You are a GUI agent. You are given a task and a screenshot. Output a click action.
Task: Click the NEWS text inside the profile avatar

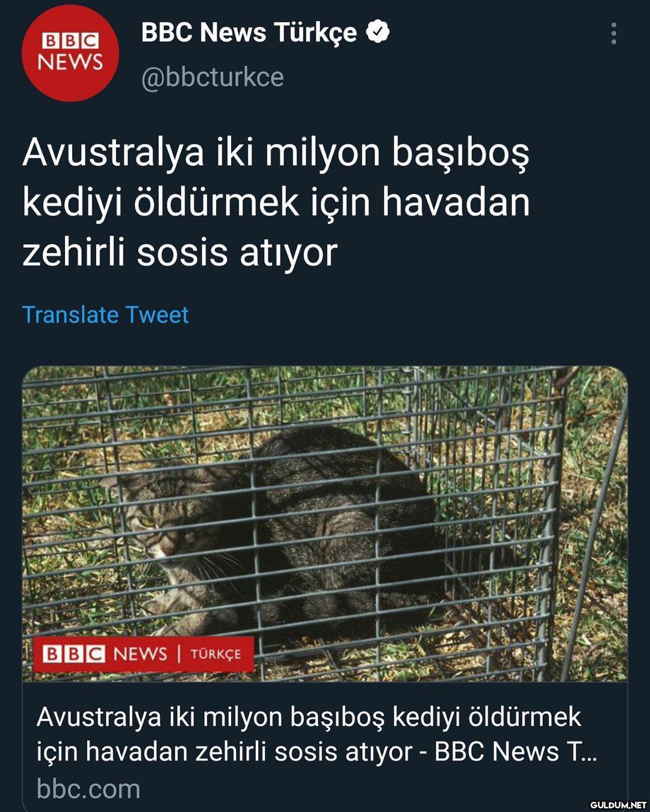coord(70,61)
